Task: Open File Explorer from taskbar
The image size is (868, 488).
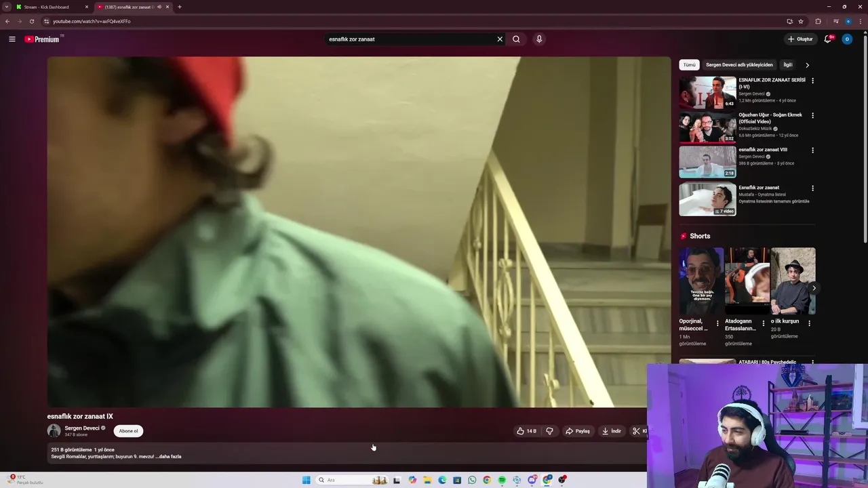Action: pyautogui.click(x=427, y=480)
